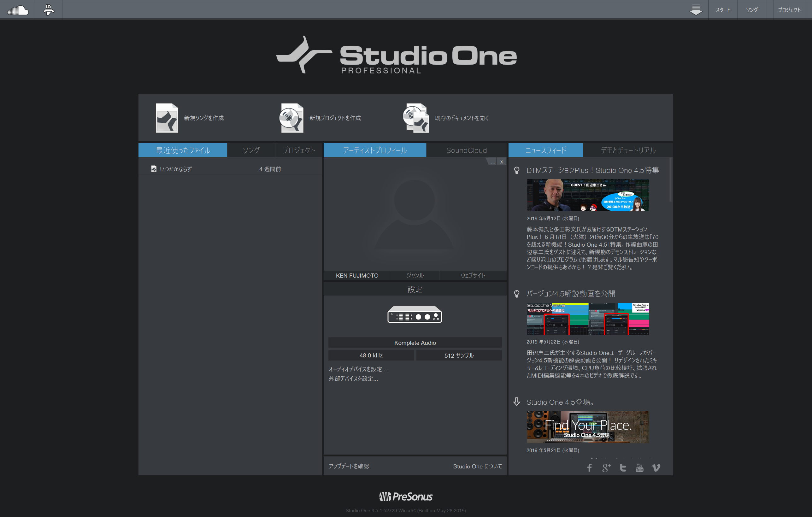The image size is (812, 517).
Task: Open the Komplete Audio device selector
Action: (415, 343)
